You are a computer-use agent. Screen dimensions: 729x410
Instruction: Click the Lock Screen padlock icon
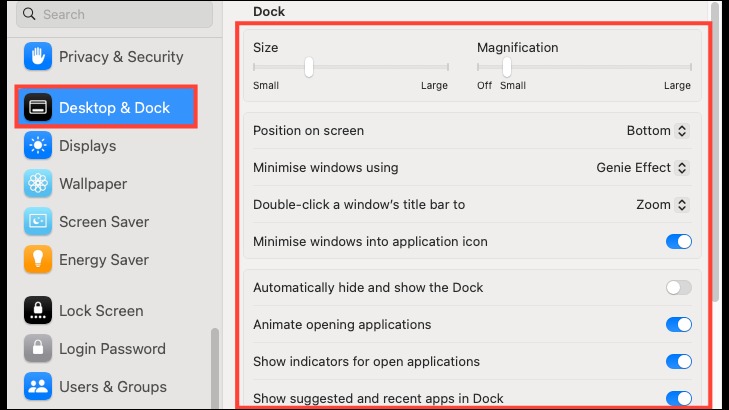pos(38,311)
